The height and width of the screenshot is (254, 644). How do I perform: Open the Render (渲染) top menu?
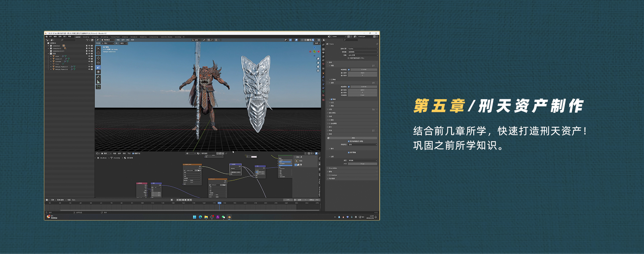pos(60,37)
